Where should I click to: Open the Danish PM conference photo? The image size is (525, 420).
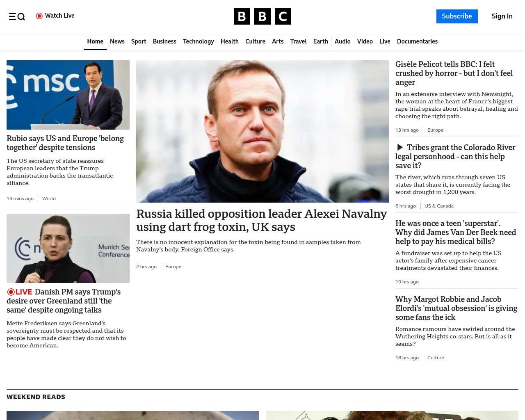(x=68, y=248)
